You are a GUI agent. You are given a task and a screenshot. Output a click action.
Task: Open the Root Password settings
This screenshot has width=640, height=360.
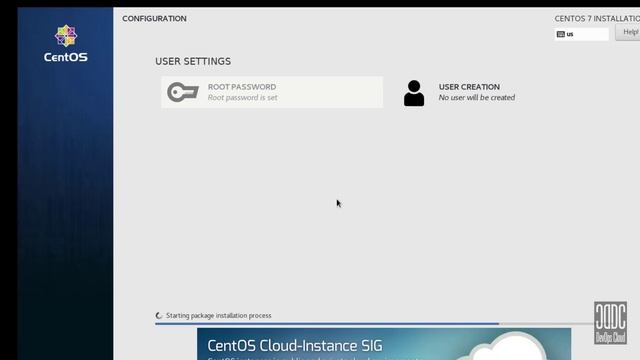tap(272, 92)
